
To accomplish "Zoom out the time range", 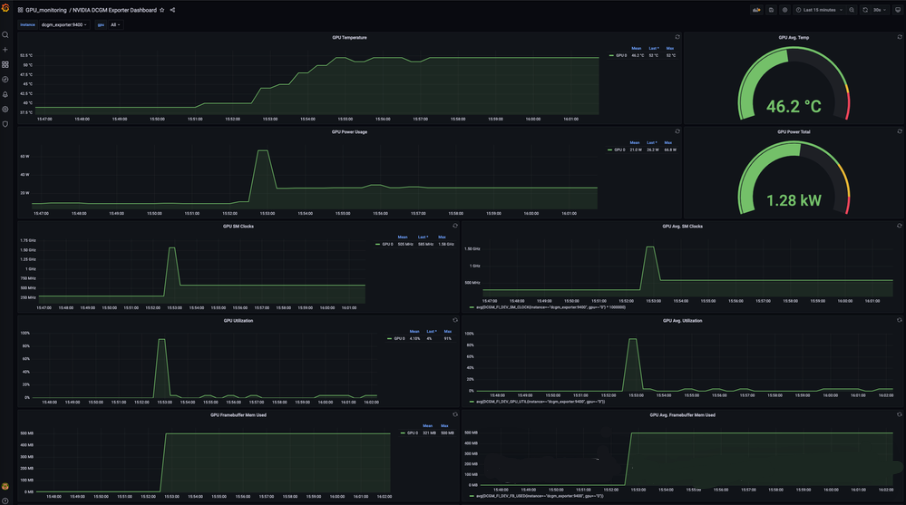I will (852, 10).
